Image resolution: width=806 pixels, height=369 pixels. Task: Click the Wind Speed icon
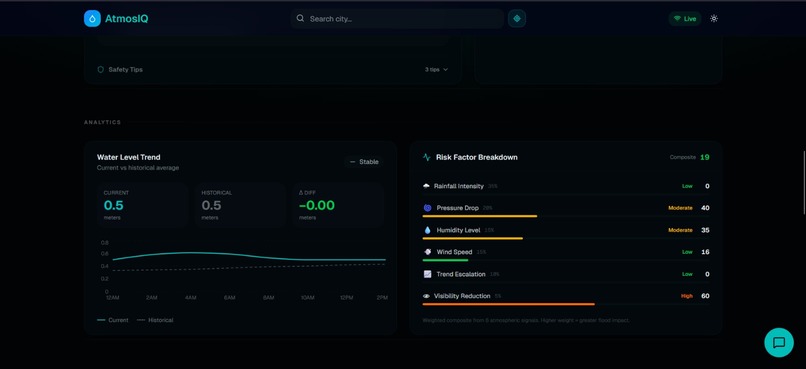click(427, 252)
